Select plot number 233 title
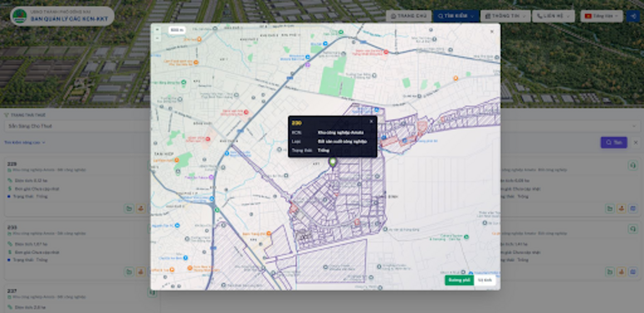Viewport: 644px width, 313px height. 12,227
